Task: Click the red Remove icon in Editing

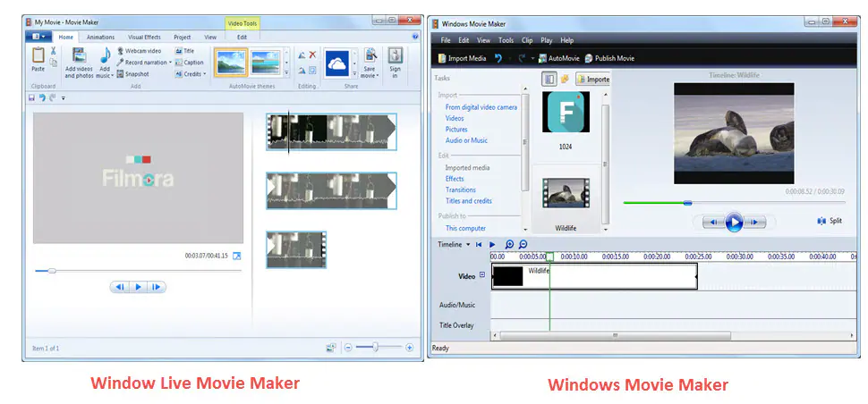Action: pos(313,55)
